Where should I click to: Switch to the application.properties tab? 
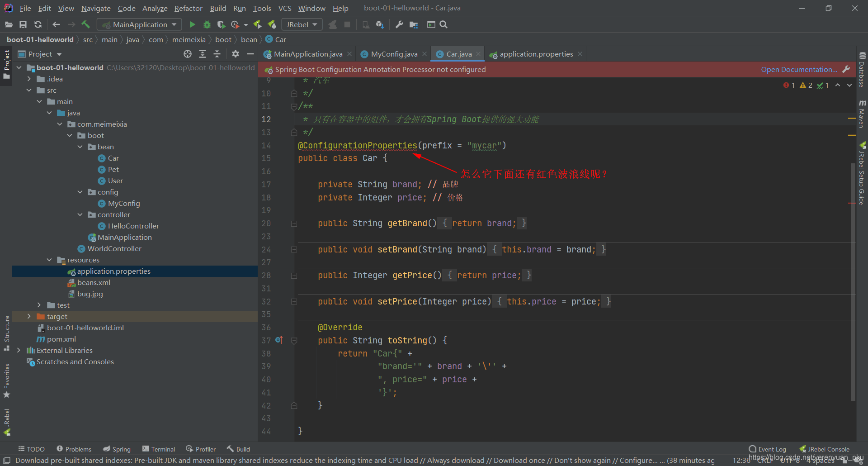pyautogui.click(x=536, y=54)
